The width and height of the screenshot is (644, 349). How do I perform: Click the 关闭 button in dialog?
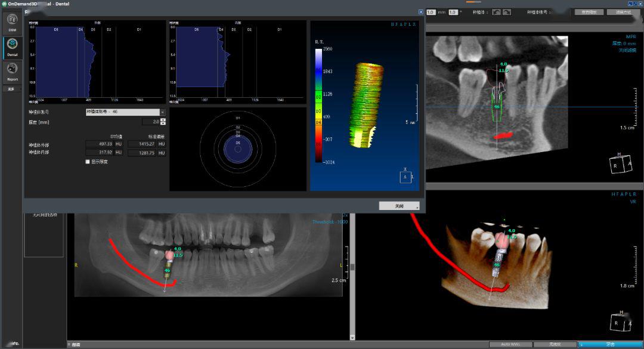[x=399, y=206]
